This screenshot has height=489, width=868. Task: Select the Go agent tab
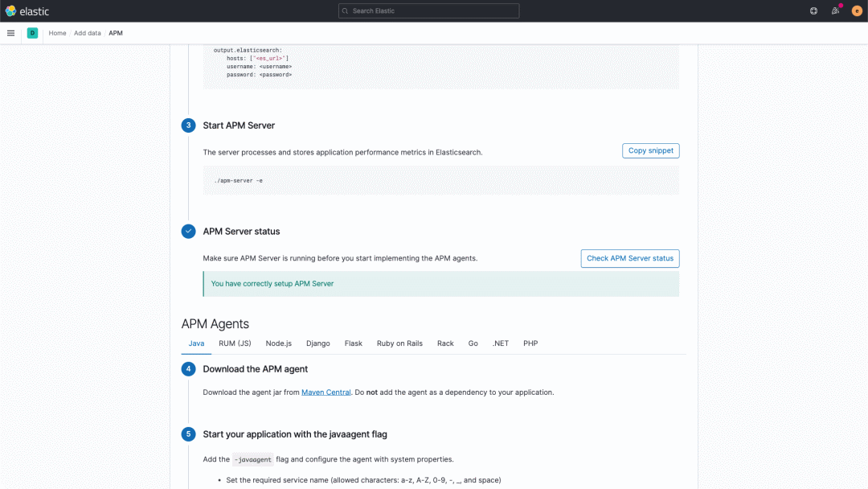click(473, 343)
